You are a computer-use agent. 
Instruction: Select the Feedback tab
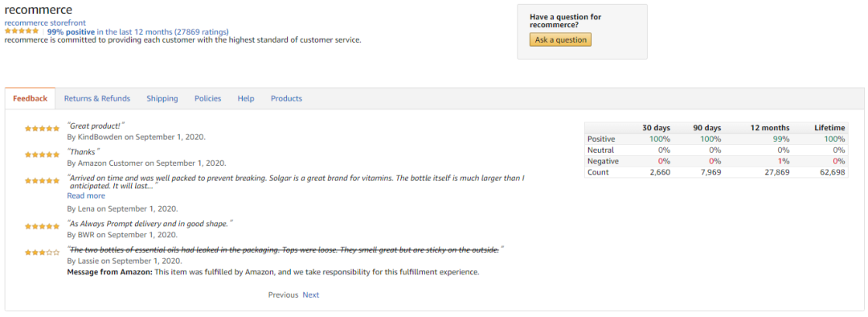pyautogui.click(x=31, y=99)
